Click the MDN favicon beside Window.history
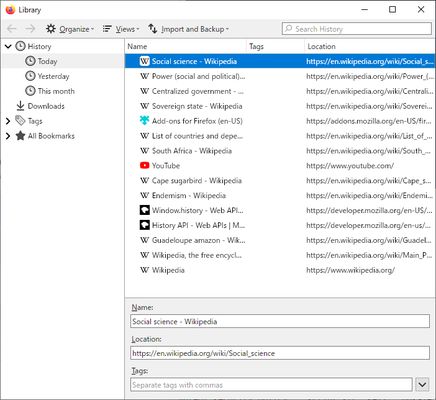Image resolution: width=436 pixels, height=400 pixels. point(144,210)
